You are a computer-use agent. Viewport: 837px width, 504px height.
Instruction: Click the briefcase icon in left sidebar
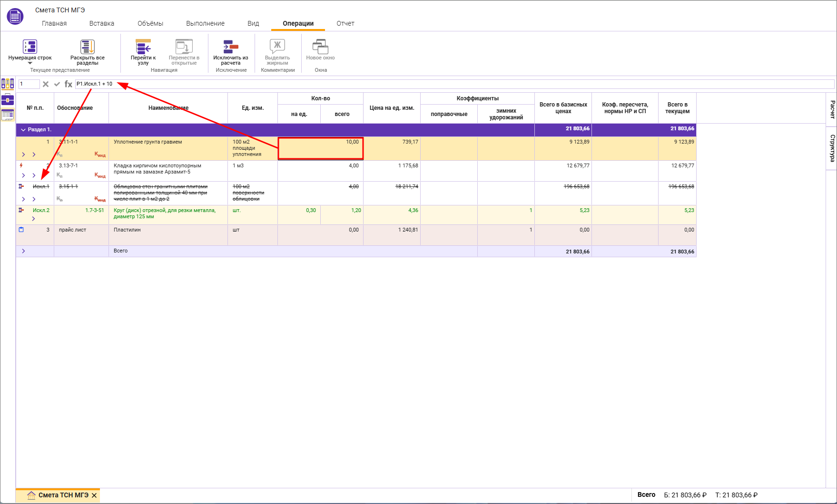click(8, 99)
